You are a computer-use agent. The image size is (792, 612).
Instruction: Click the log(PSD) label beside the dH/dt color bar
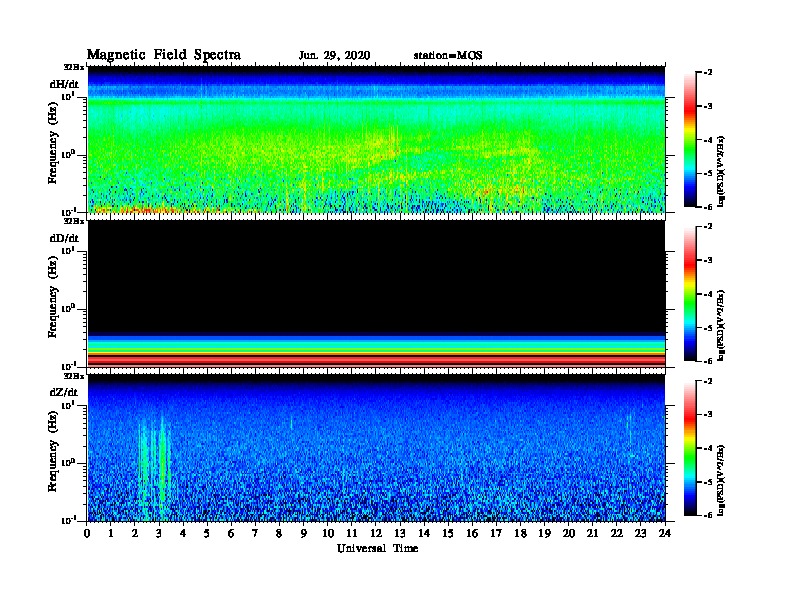721,171
